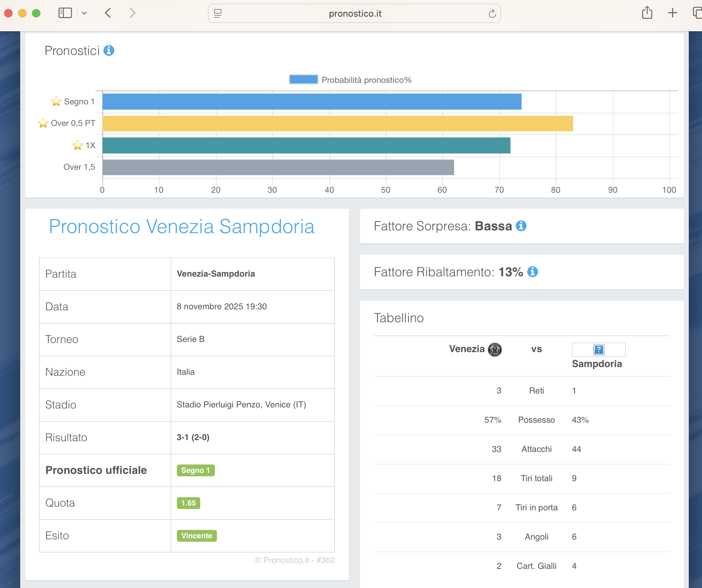Image resolution: width=702 pixels, height=588 pixels.
Task: Open a new tab with plus icon
Action: [672, 13]
